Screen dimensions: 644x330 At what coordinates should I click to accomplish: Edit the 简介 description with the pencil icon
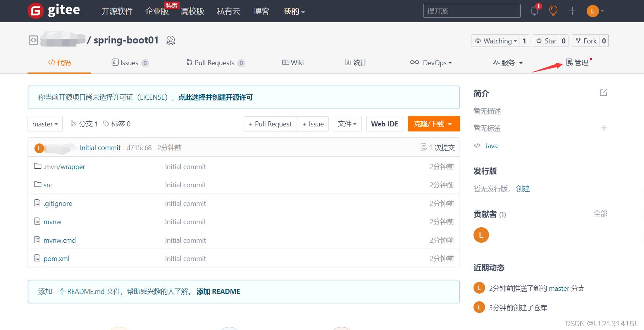[604, 92]
